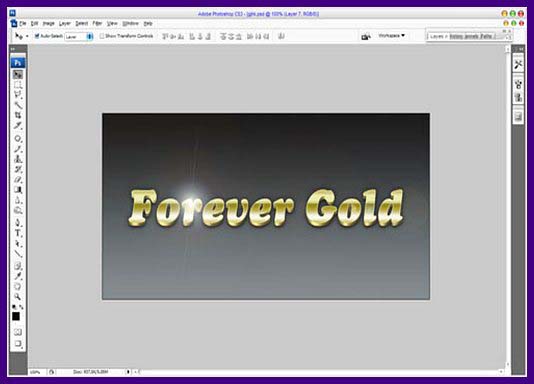Select the Notes tool
The height and width of the screenshot is (384, 534).
18,266
